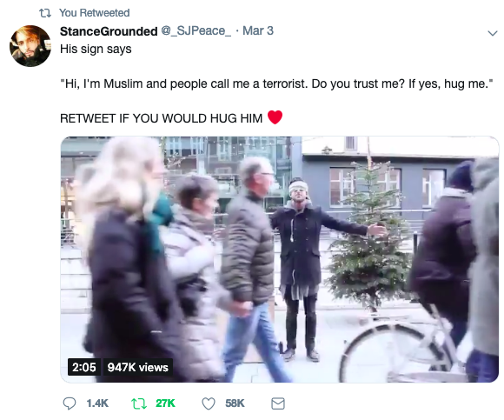Click the small retweet icon above tweet
Image resolution: width=504 pixels, height=420 pixels.
(45, 13)
